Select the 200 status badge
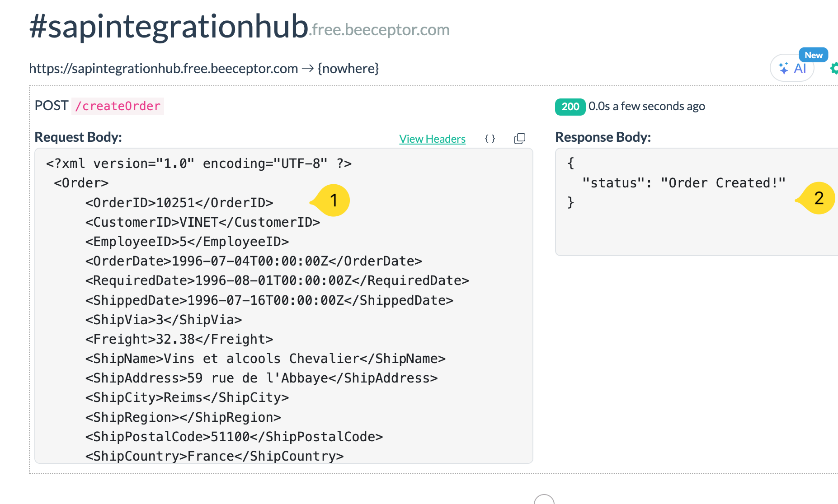Image resolution: width=838 pixels, height=504 pixels. (570, 107)
